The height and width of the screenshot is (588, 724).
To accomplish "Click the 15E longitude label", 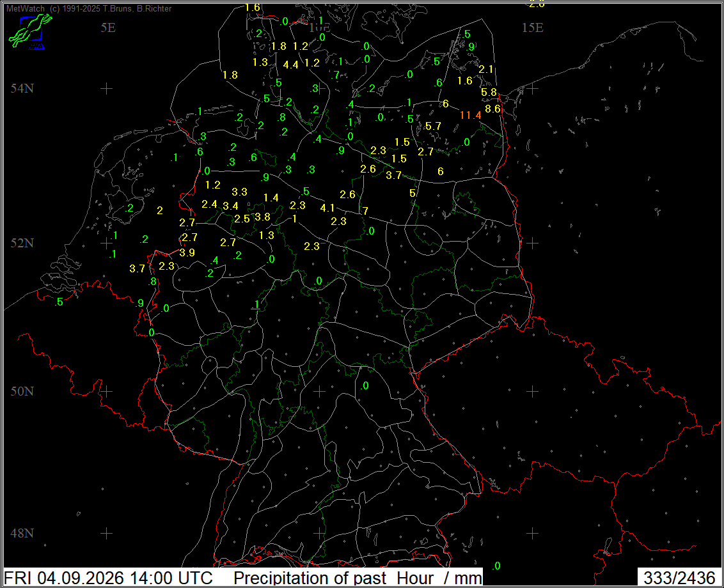I will [532, 27].
